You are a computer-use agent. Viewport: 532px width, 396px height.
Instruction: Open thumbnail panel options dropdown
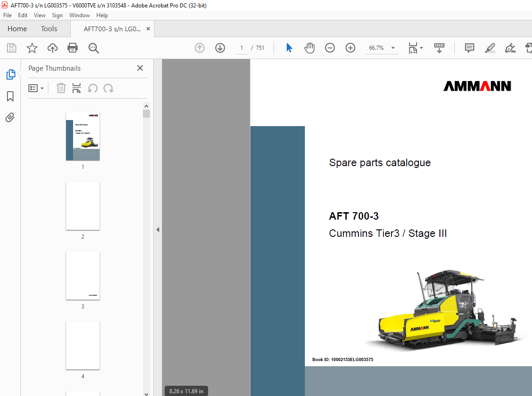36,88
